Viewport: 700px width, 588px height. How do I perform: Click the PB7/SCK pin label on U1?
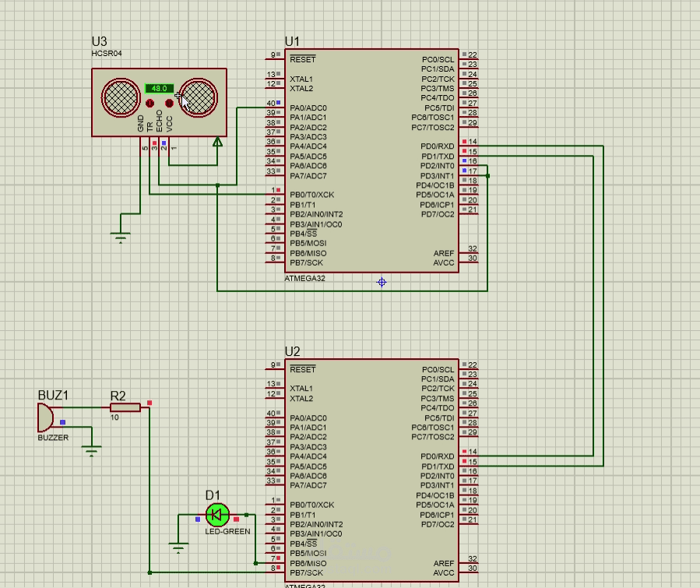[306, 262]
